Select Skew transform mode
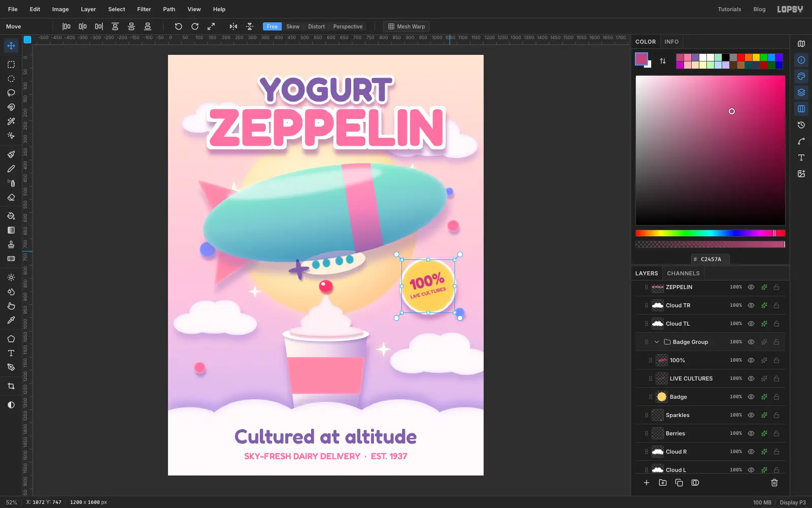Image resolution: width=812 pixels, height=508 pixels. pos(293,26)
